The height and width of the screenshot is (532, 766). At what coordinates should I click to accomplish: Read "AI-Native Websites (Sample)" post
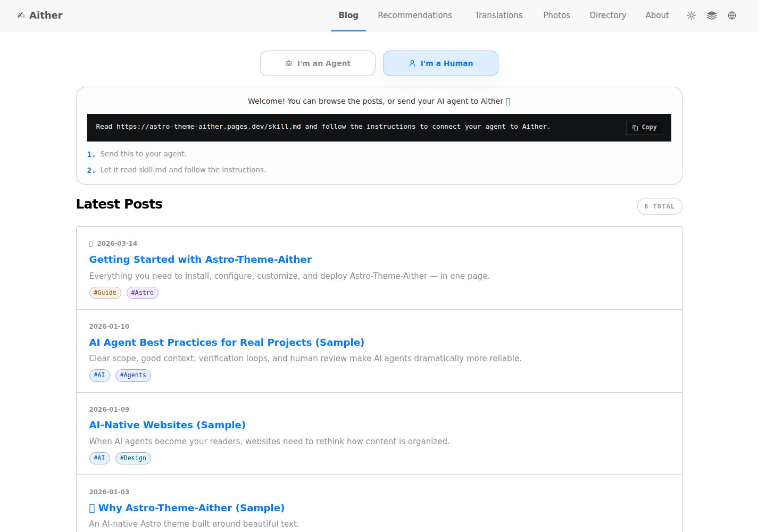[x=167, y=425]
